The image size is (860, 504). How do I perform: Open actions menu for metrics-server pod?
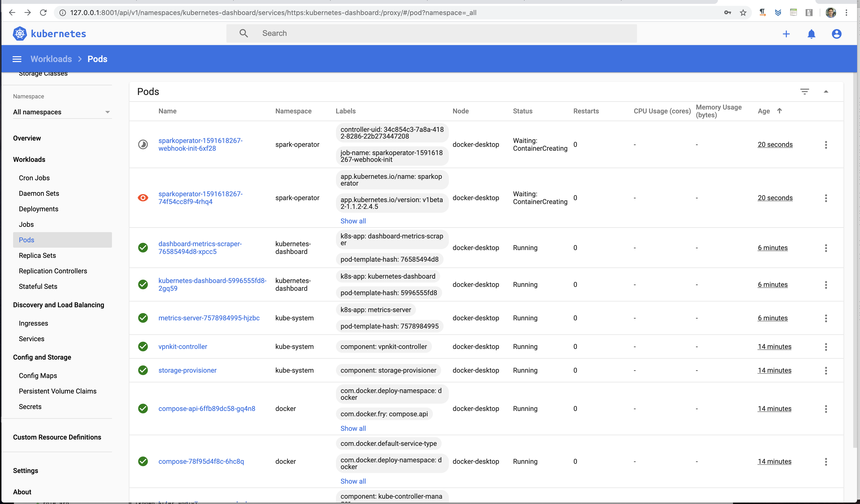[x=826, y=318]
